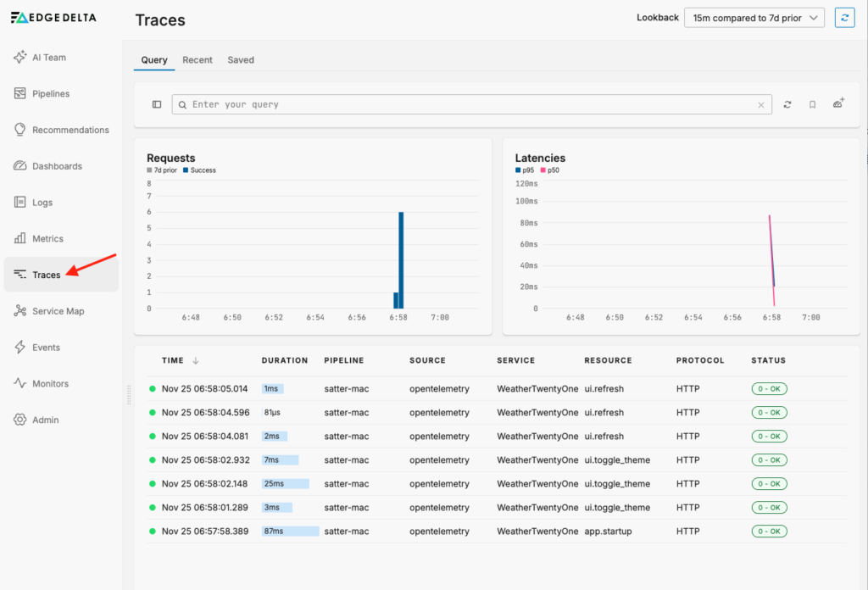The image size is (868, 590).
Task: Sort traces by the TIME column
Action: [173, 360]
